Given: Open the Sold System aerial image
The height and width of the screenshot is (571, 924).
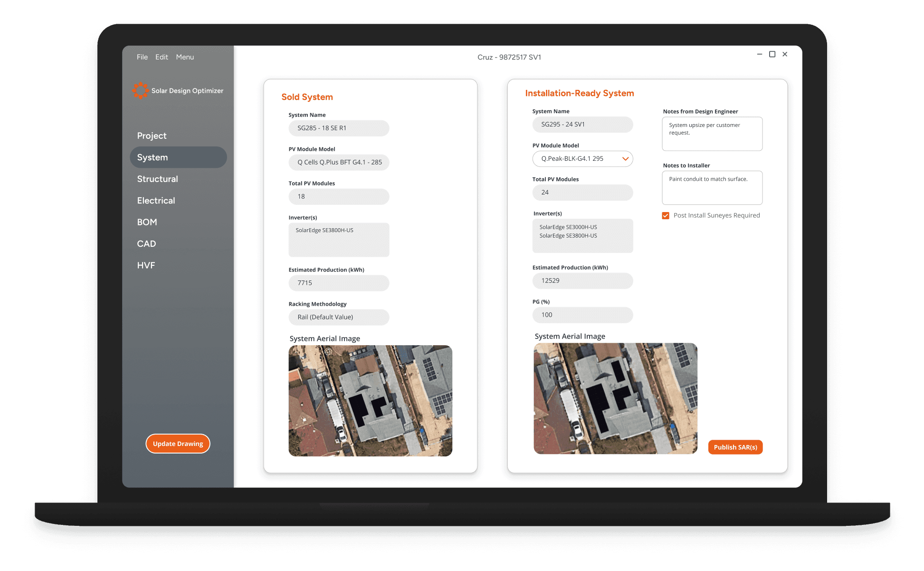Looking at the screenshot, I should (x=370, y=400).
